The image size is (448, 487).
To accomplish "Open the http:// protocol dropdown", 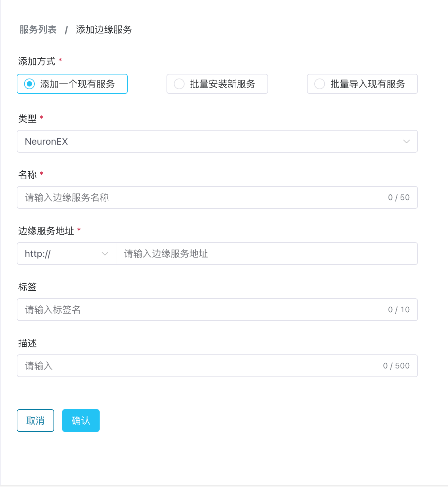I will pyautogui.click(x=66, y=254).
